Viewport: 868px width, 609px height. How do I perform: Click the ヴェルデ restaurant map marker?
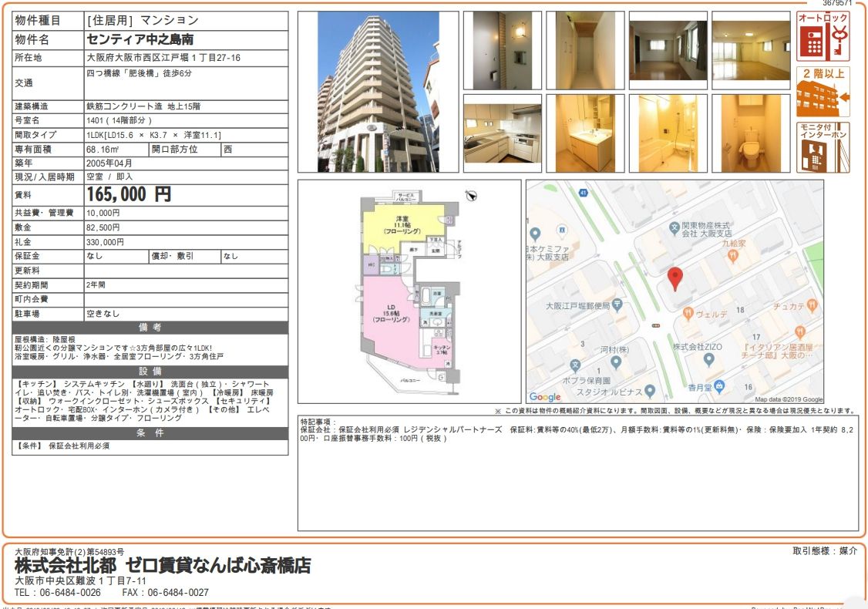[x=688, y=313]
